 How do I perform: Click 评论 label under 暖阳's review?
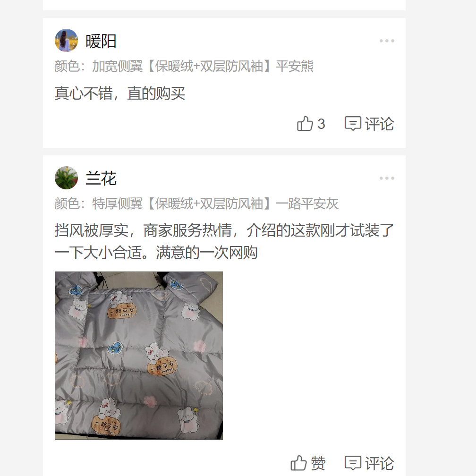click(380, 124)
